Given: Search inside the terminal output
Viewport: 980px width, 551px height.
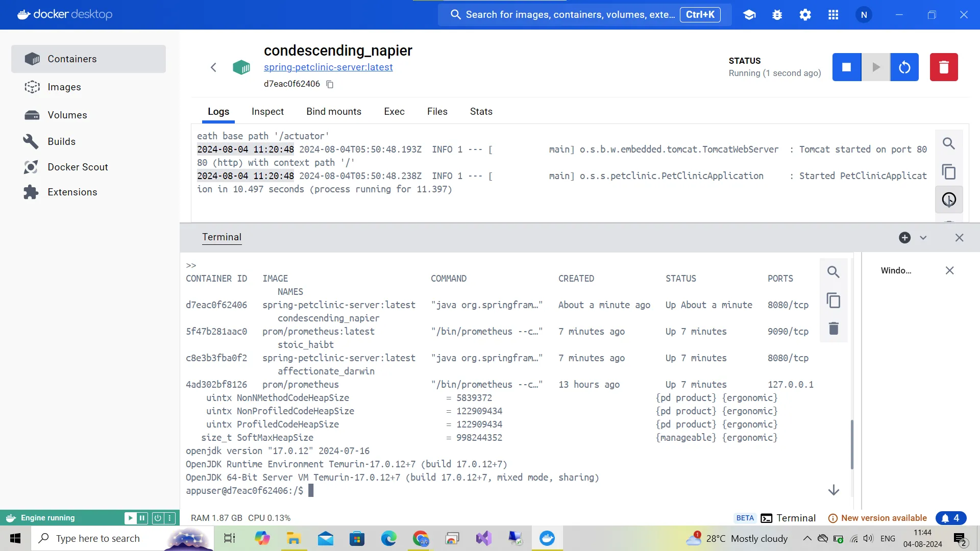Looking at the screenshot, I should [834, 272].
